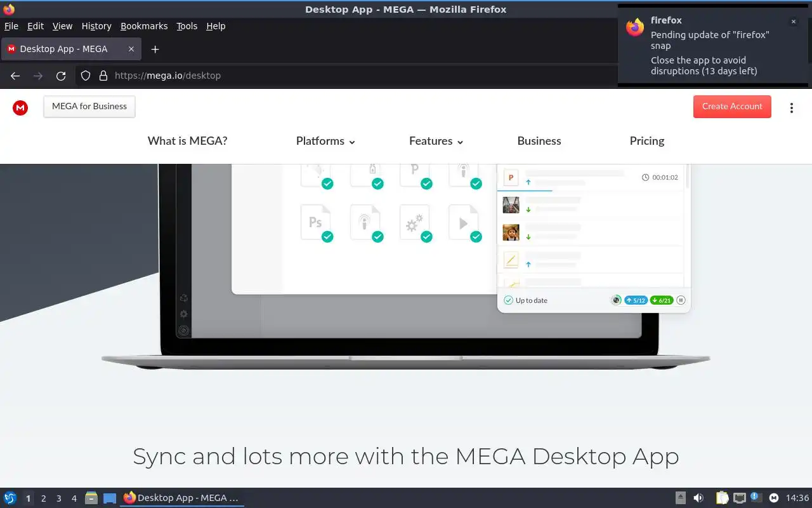Image resolution: width=812 pixels, height=508 pixels.
Task: Click the site security padlock icon
Action: coord(103,76)
